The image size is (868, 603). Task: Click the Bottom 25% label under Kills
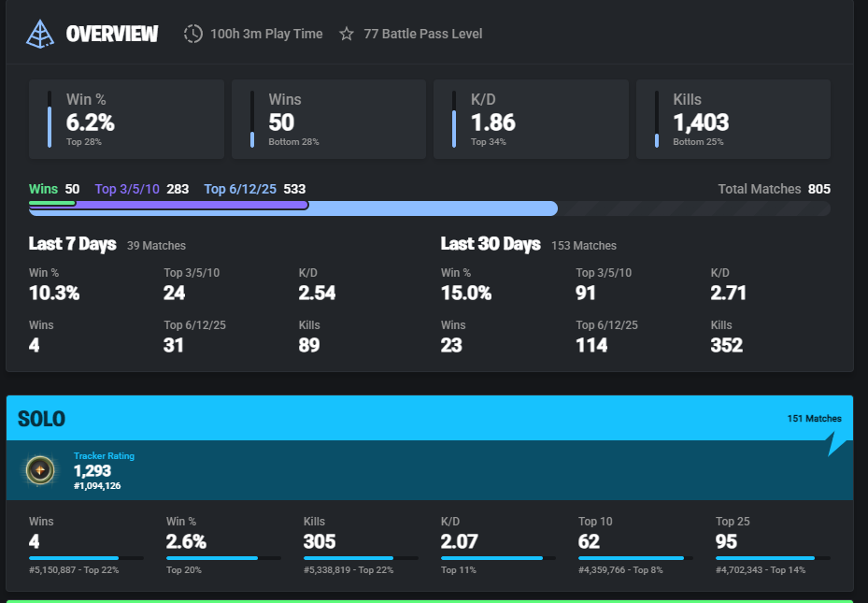698,142
